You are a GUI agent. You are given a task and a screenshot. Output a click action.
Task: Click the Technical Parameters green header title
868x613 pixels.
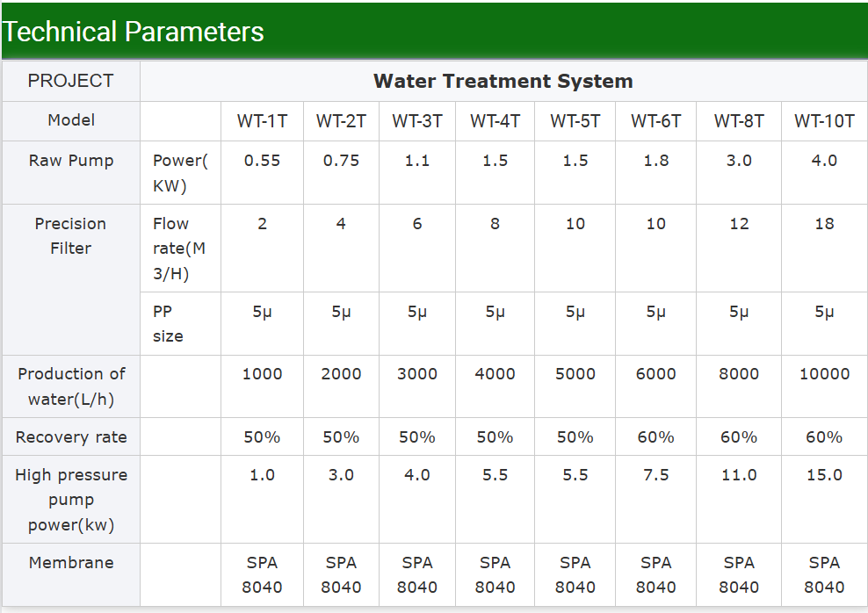[133, 32]
